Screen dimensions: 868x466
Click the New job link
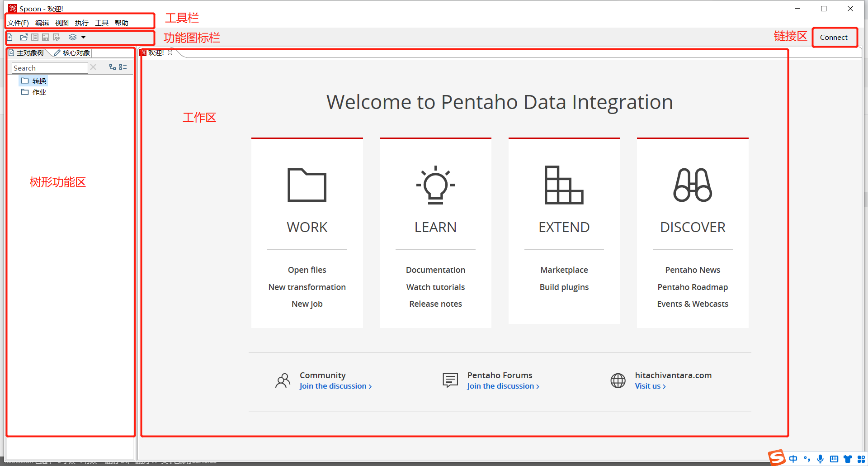307,304
